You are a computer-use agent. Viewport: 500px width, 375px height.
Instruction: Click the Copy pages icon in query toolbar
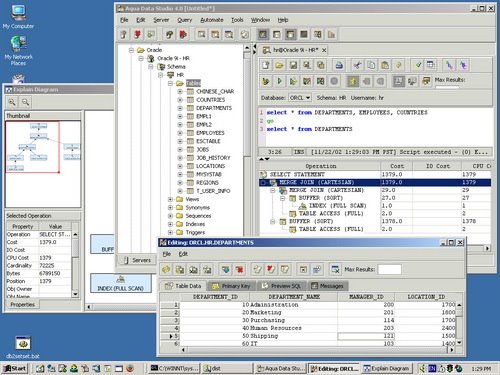[x=371, y=65]
